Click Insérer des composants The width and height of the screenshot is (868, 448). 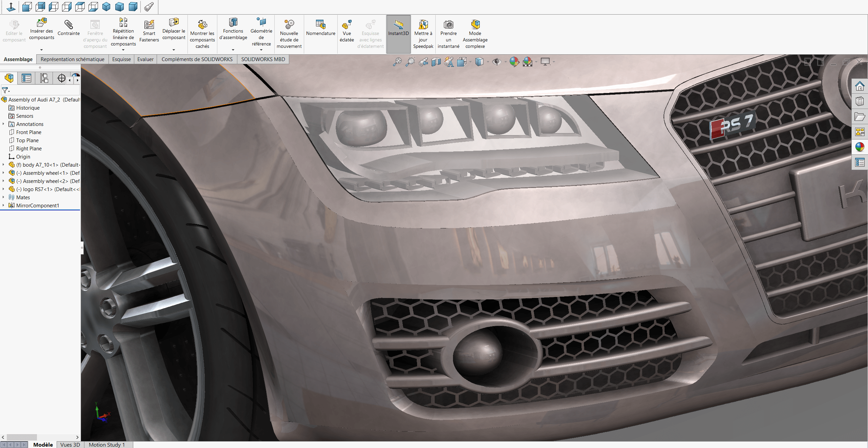(x=42, y=29)
